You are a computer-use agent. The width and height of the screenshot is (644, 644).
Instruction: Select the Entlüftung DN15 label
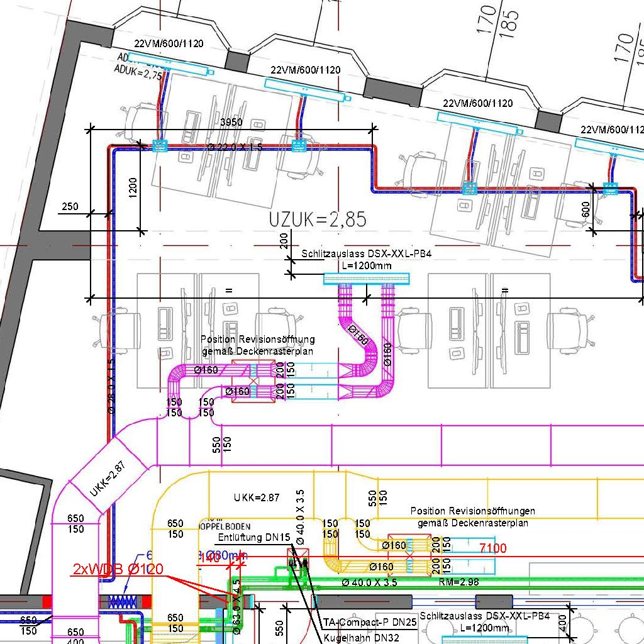[x=254, y=538]
